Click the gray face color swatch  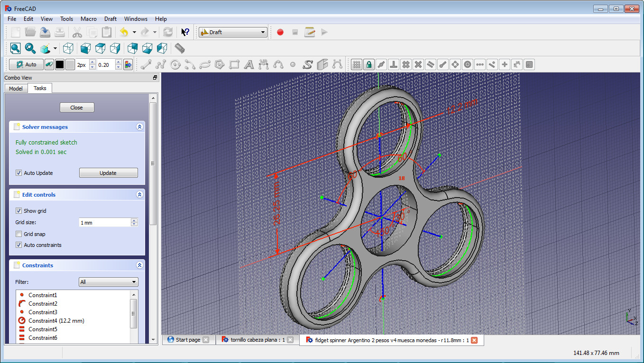tap(70, 64)
